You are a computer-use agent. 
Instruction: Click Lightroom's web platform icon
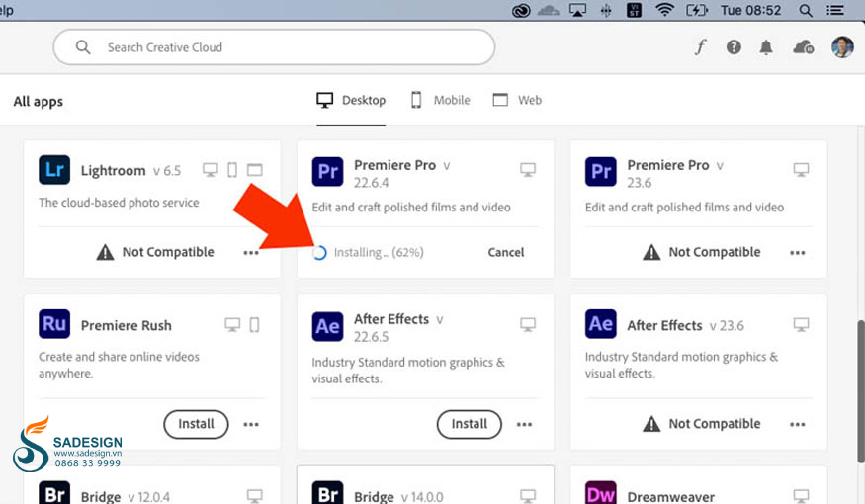pos(254,170)
